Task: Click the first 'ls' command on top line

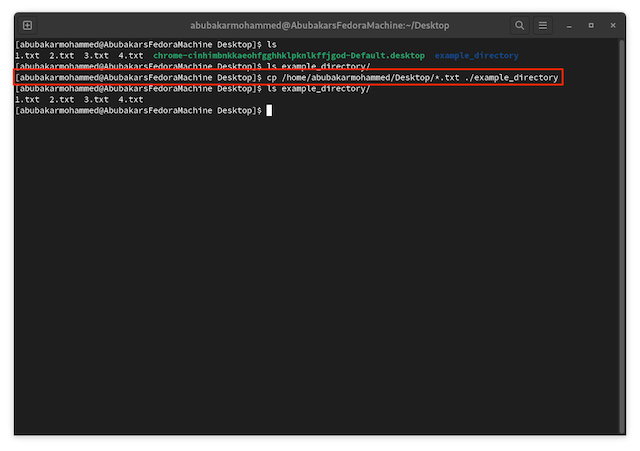Action: pyautogui.click(x=271, y=45)
